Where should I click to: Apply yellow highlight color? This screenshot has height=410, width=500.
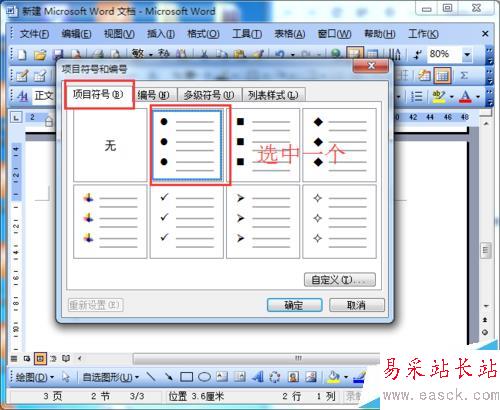tap(438, 96)
